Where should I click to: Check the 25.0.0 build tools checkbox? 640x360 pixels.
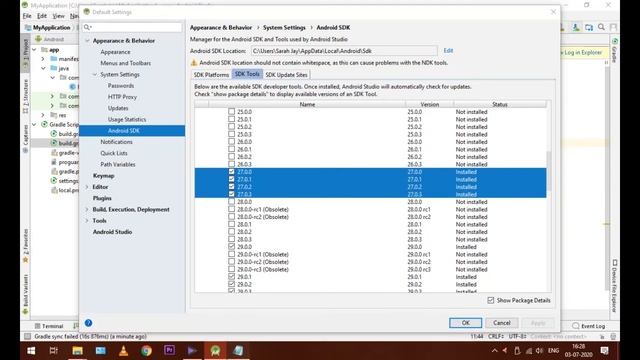pos(231,111)
